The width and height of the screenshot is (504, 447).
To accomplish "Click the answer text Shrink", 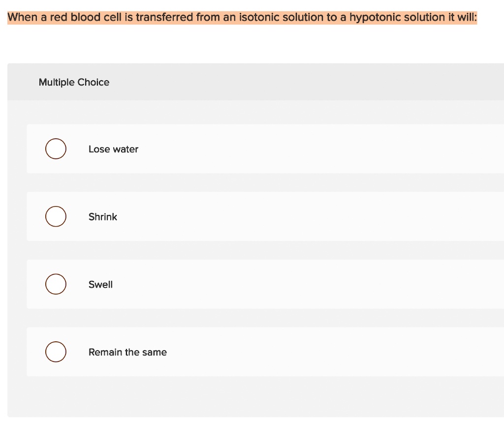I will 103,216.
